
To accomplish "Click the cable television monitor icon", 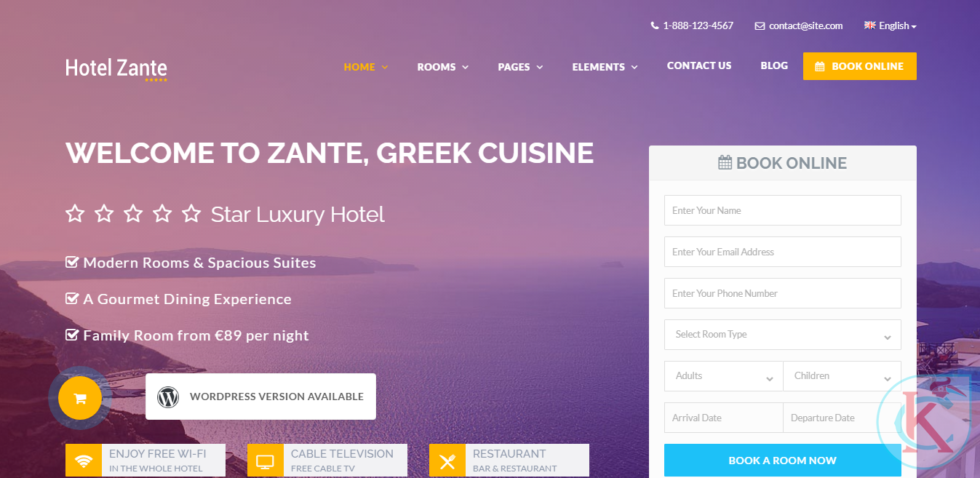I will click(266, 461).
